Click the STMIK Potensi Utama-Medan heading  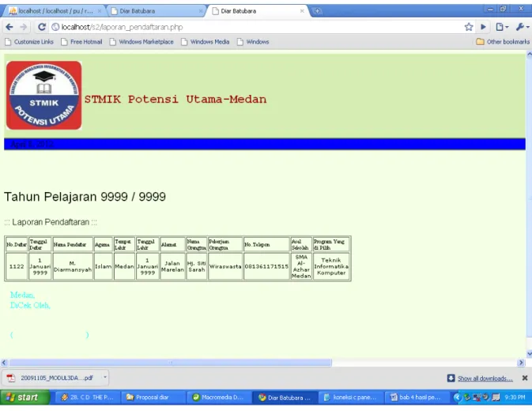coord(175,99)
